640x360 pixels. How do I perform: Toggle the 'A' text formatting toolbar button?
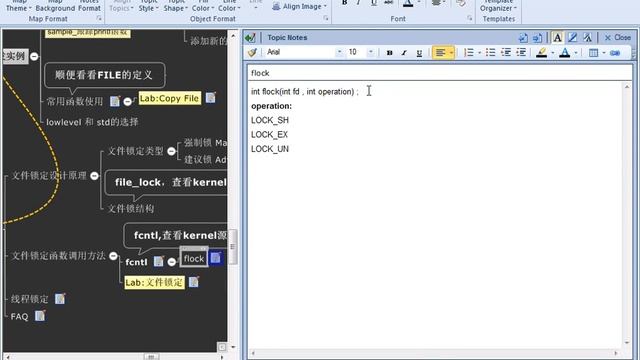557,38
